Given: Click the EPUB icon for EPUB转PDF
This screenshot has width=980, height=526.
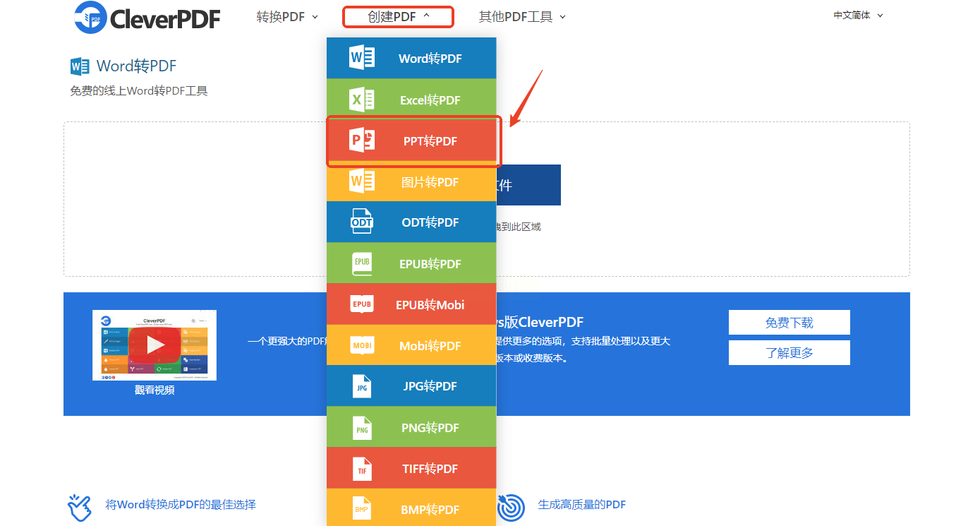Looking at the screenshot, I should point(362,263).
